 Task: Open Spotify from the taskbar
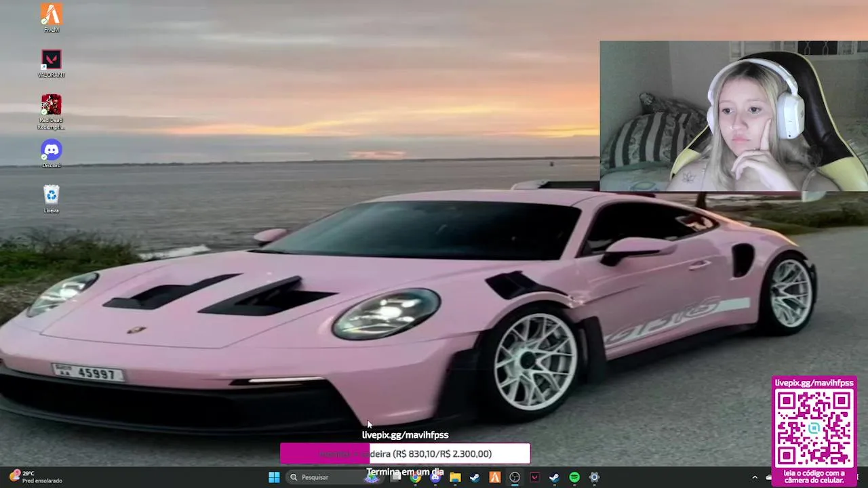(574, 477)
